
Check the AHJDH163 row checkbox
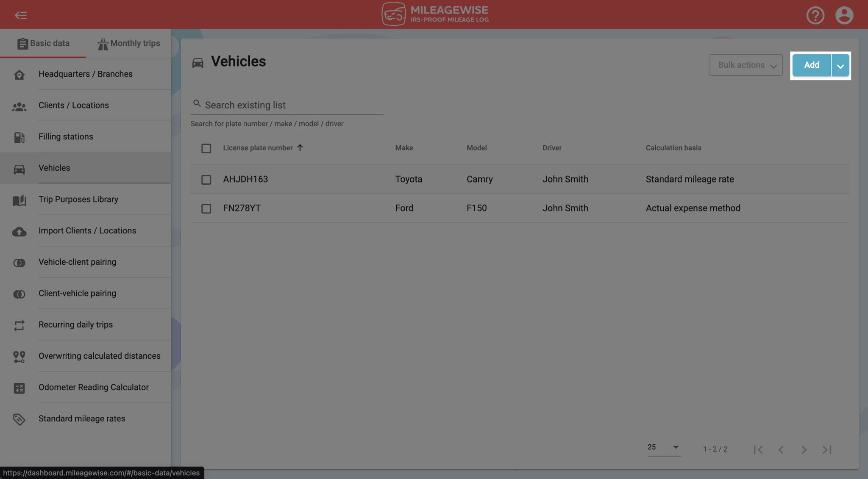point(206,180)
